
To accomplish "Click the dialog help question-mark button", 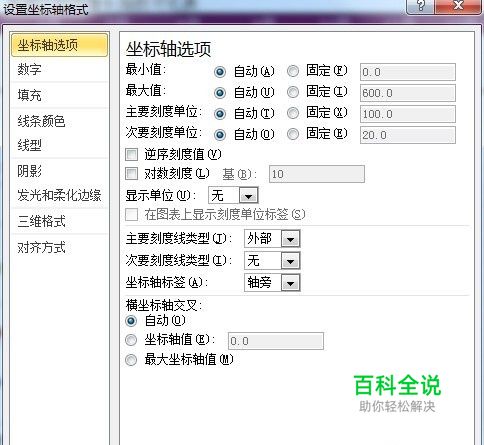I will tap(421, 6).
